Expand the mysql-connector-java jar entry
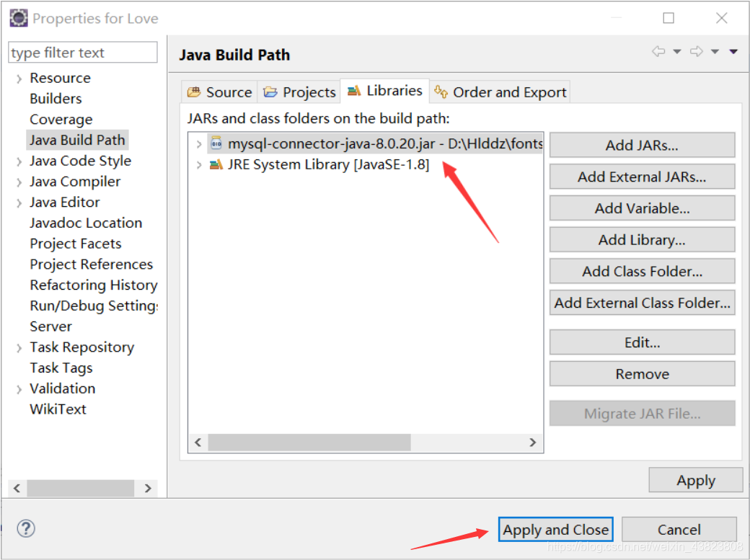Viewport: 750px width, 560px height. pos(199,144)
